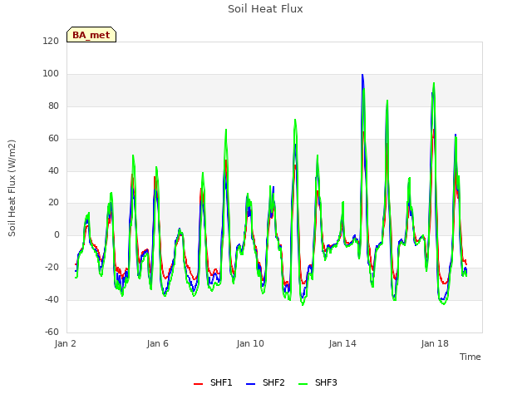Click the blue peak reaching 100 near Jan 15
The image size is (532, 399).
point(362,76)
